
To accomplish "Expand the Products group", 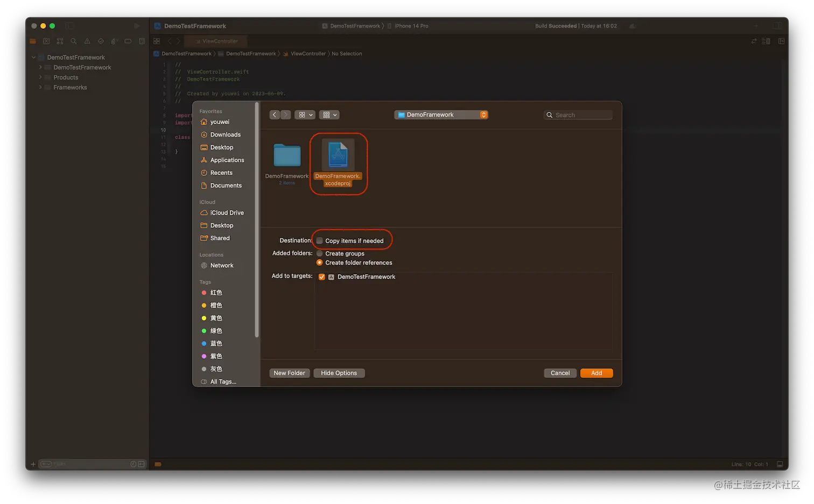I will (40, 77).
